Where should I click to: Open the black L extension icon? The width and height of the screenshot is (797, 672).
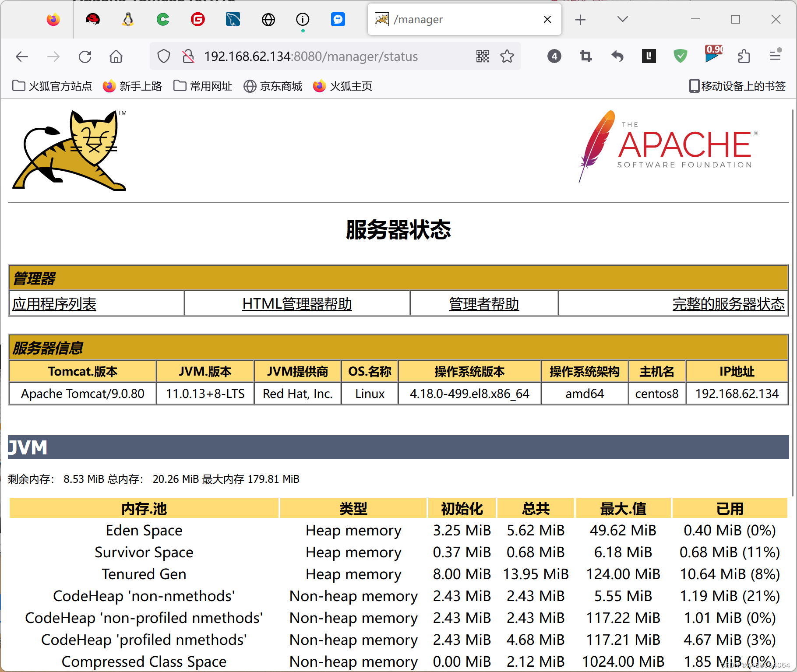[649, 56]
